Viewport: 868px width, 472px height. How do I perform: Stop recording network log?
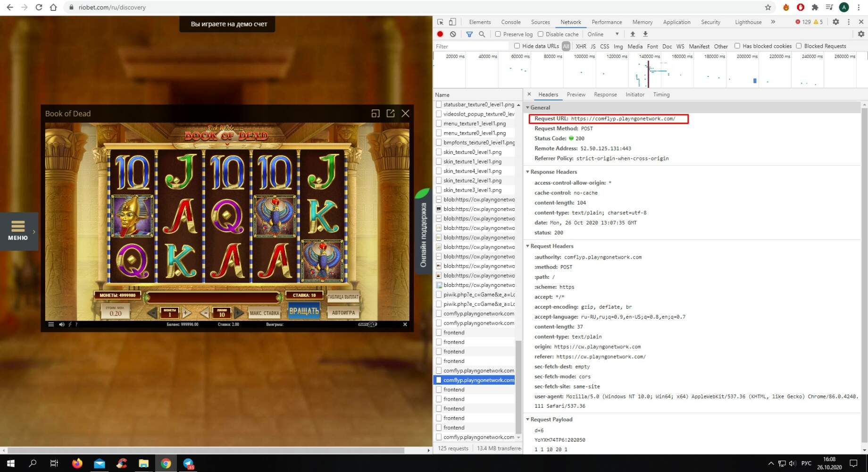440,34
